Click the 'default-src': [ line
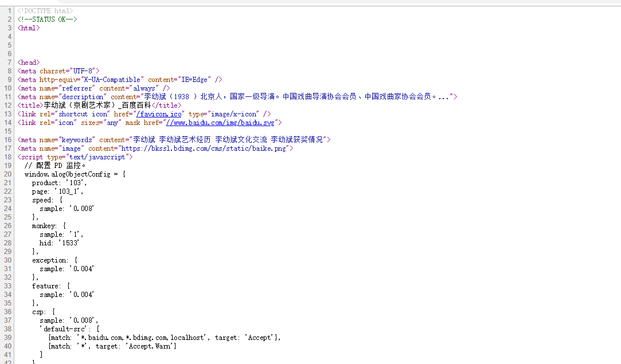621x364 pixels. (x=70, y=329)
